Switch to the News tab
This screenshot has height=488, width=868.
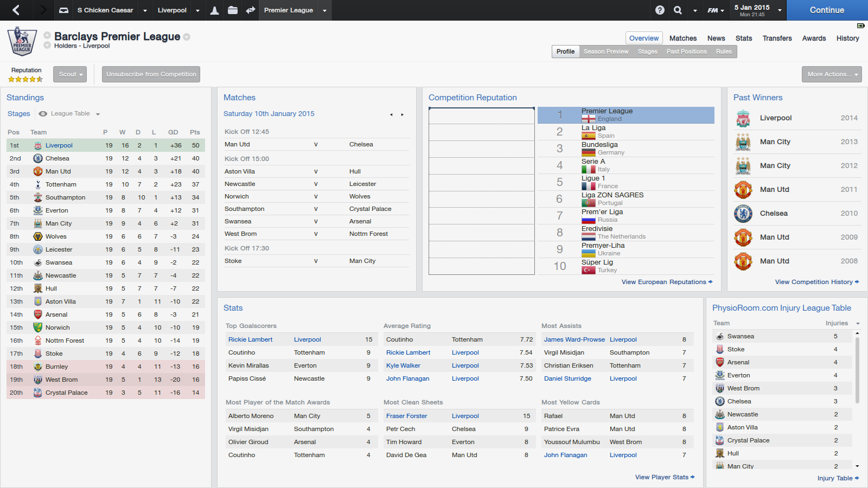pos(716,38)
